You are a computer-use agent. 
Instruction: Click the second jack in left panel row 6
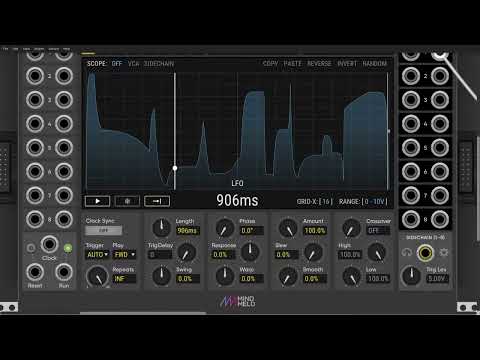[x=64, y=171]
